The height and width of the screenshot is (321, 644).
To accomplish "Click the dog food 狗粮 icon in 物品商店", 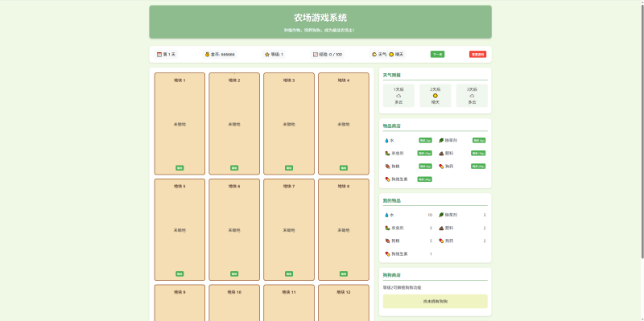I will [x=387, y=167].
